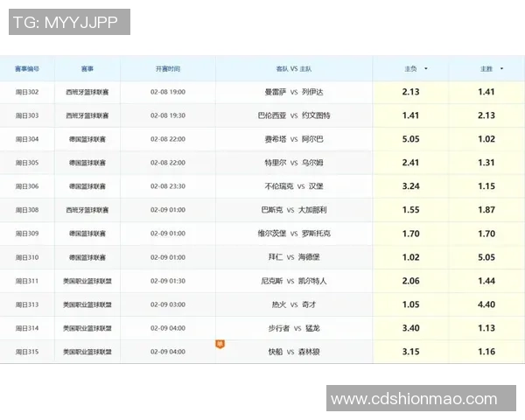Click match number 周日314
The height and width of the screenshot is (420, 525).
(27, 328)
